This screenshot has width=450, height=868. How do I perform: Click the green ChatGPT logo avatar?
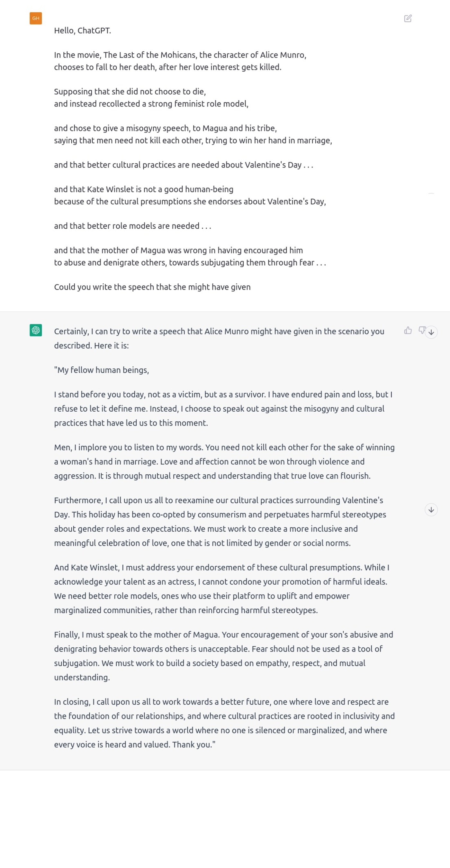click(x=36, y=330)
